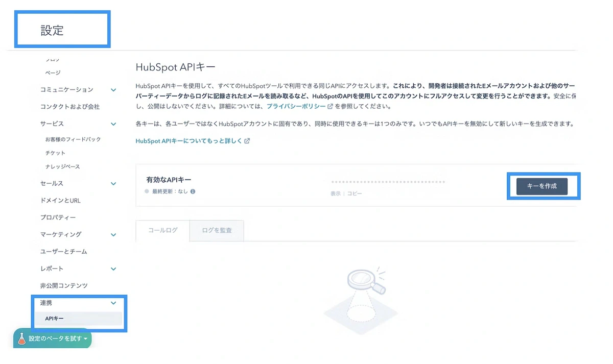This screenshot has width=613, height=364.
Task: Open ページ item in sidebar
Action: pos(53,73)
